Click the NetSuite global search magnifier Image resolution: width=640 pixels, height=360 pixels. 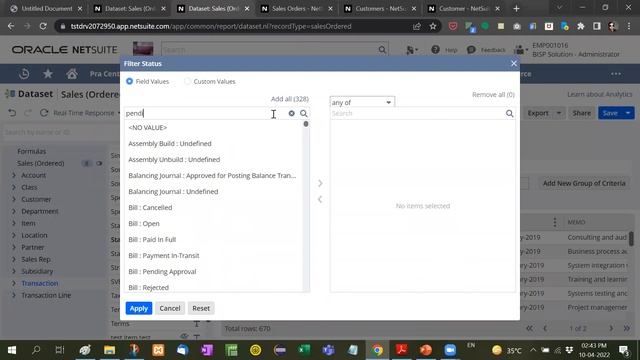click(382, 50)
